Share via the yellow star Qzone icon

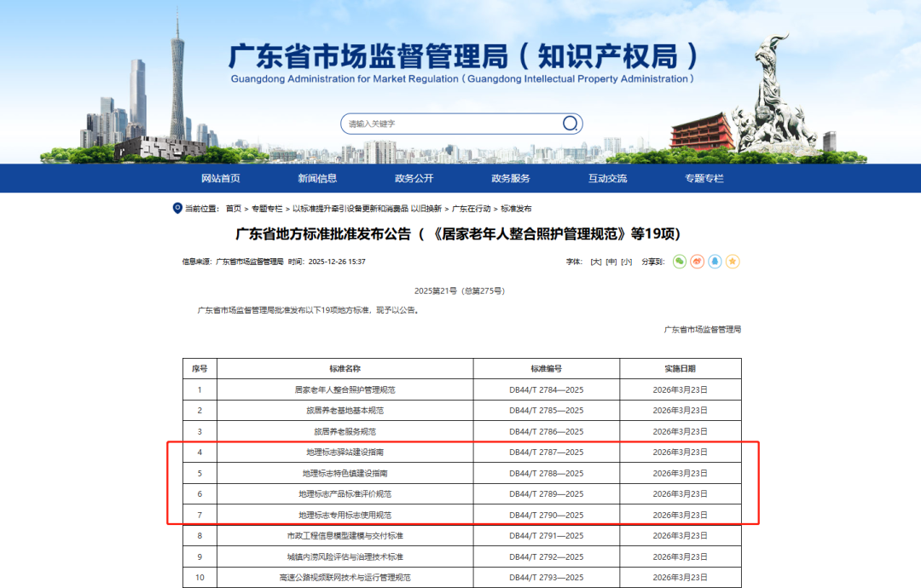click(733, 262)
